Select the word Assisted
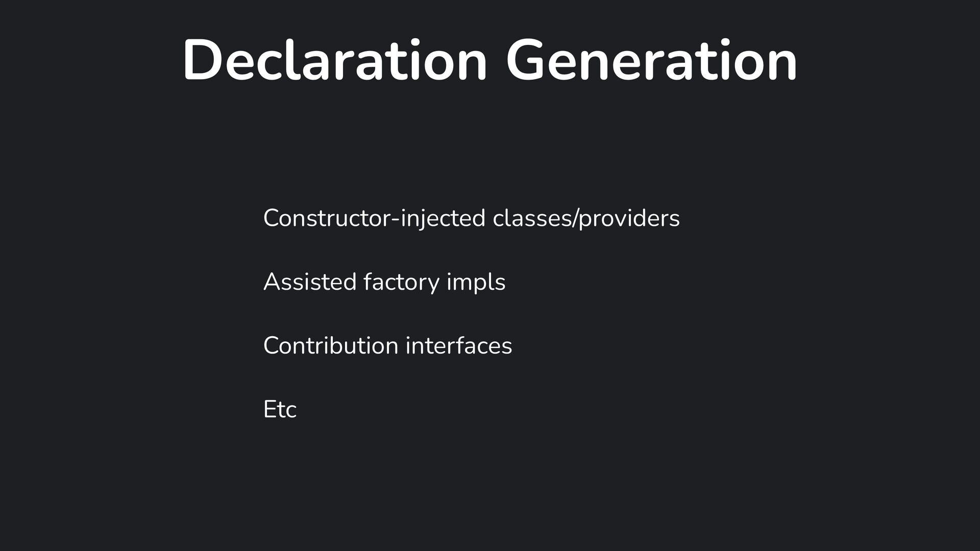The height and width of the screenshot is (551, 980). point(310,282)
